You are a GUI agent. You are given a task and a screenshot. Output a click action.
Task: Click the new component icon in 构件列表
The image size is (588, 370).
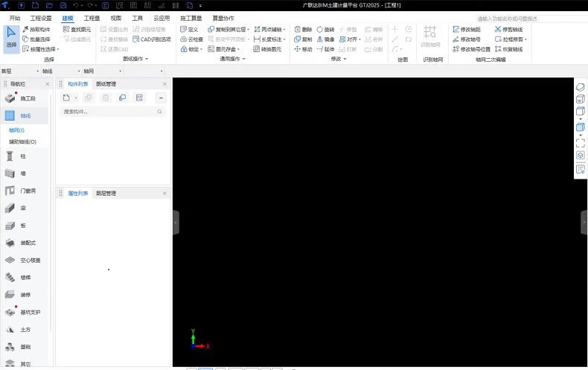point(66,98)
